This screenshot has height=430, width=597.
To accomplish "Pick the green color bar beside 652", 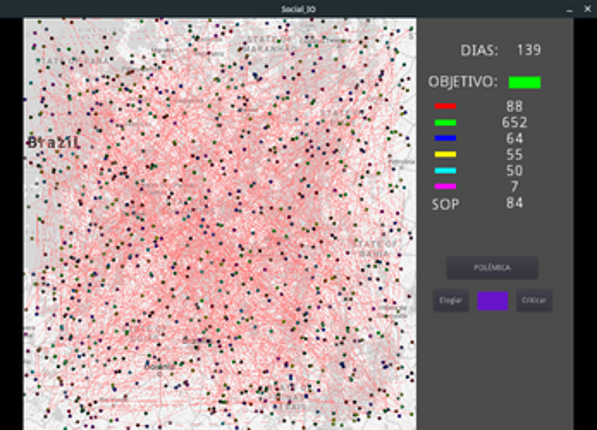I will pos(445,122).
